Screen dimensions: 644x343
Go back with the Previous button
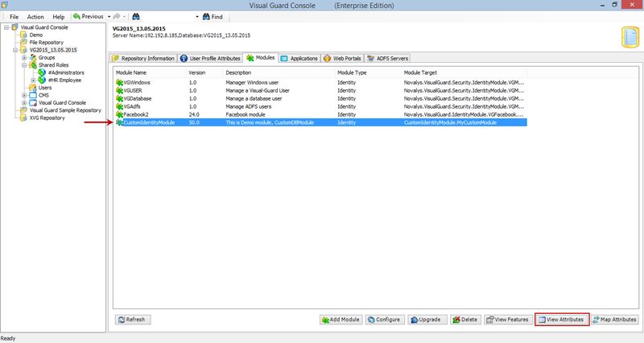[x=89, y=16]
